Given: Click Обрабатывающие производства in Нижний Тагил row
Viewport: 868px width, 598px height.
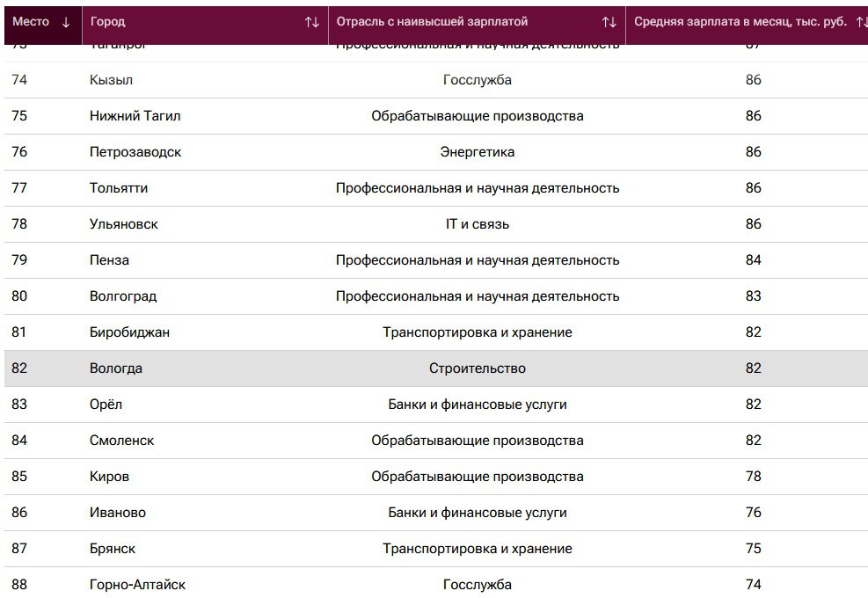Looking at the screenshot, I should [478, 116].
